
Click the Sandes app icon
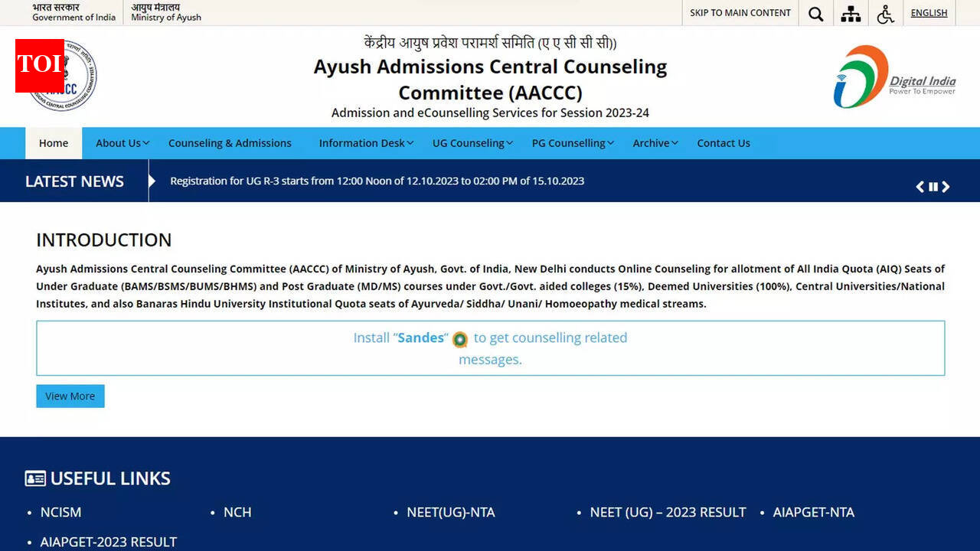[x=459, y=339]
